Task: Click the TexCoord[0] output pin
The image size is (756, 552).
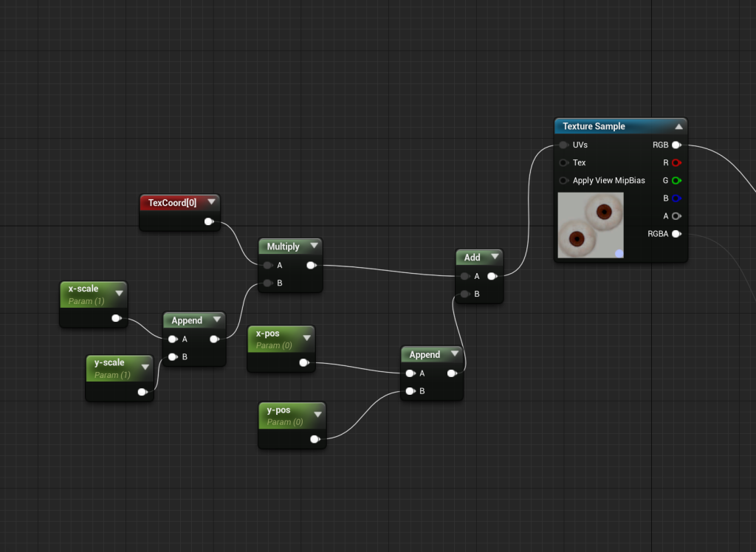Action: click(209, 221)
